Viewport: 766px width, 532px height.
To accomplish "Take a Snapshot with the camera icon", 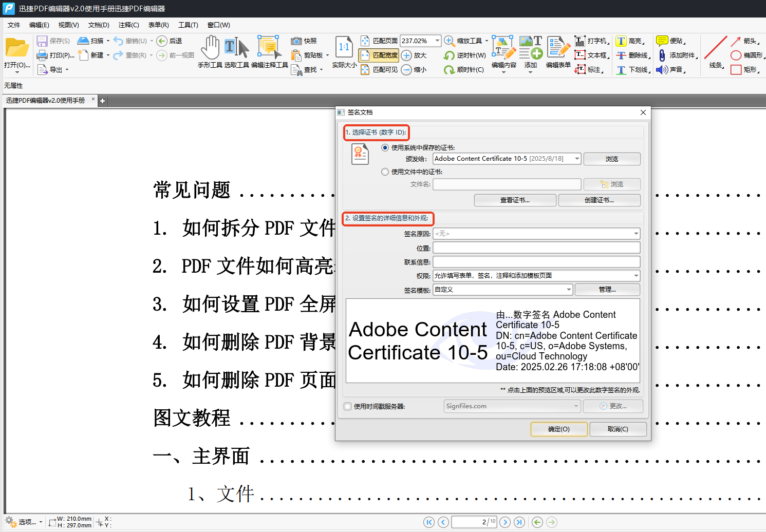I will click(296, 41).
